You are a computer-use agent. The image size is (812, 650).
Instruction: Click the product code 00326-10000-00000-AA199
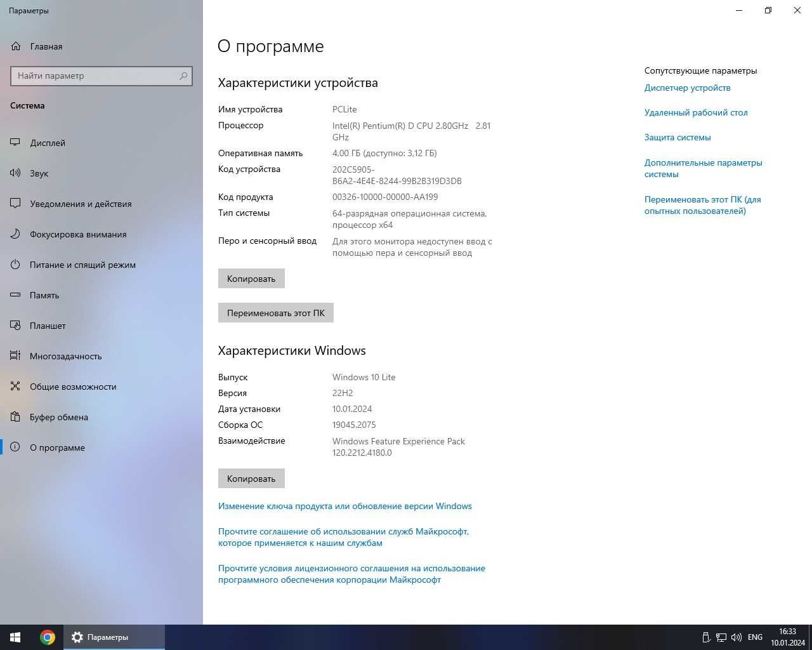tap(385, 197)
